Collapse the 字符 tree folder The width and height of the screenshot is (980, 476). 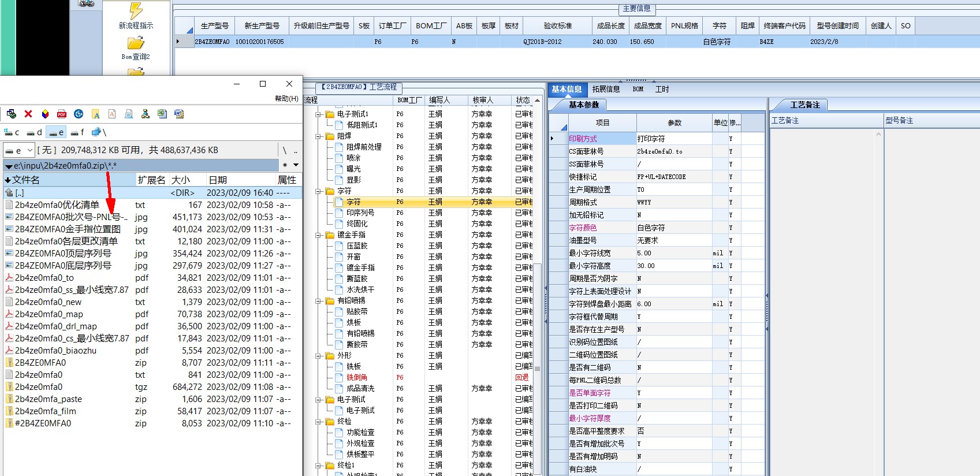pyautogui.click(x=318, y=191)
